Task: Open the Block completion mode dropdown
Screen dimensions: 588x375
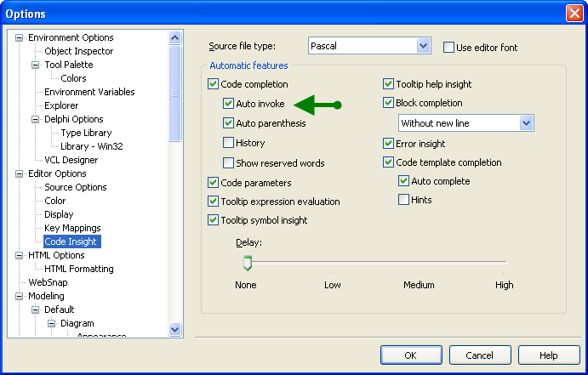Action: click(526, 123)
